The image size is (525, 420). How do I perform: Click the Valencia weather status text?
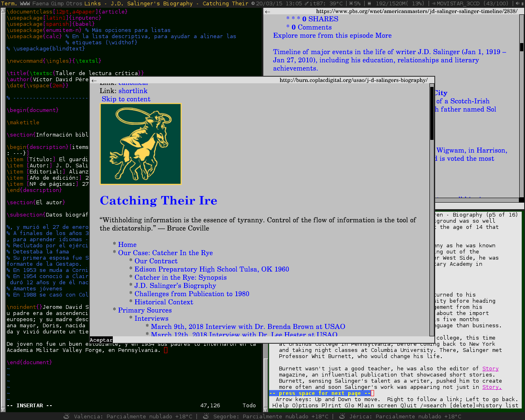(x=133, y=416)
